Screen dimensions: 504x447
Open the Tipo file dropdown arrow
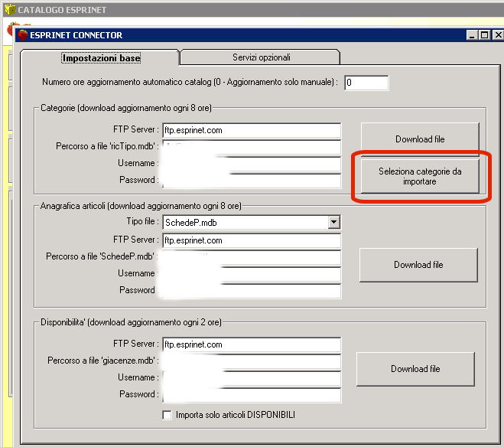[333, 222]
